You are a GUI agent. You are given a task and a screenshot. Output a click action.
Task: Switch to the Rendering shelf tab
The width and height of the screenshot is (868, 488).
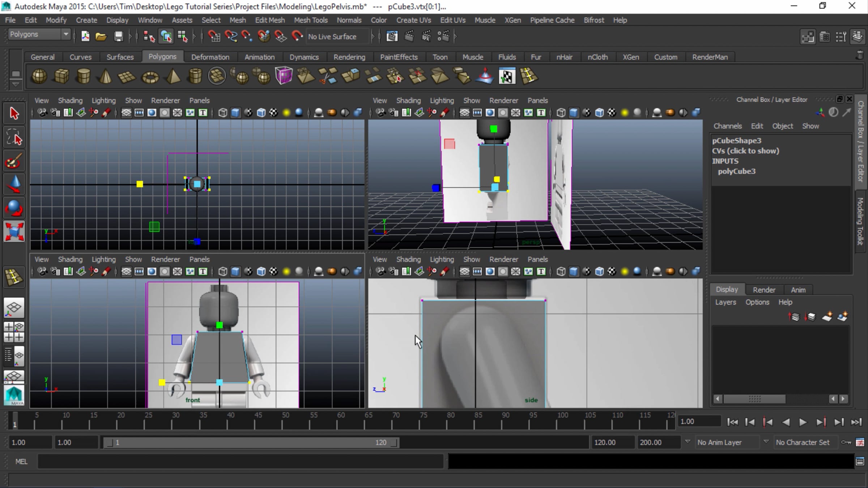coord(349,57)
